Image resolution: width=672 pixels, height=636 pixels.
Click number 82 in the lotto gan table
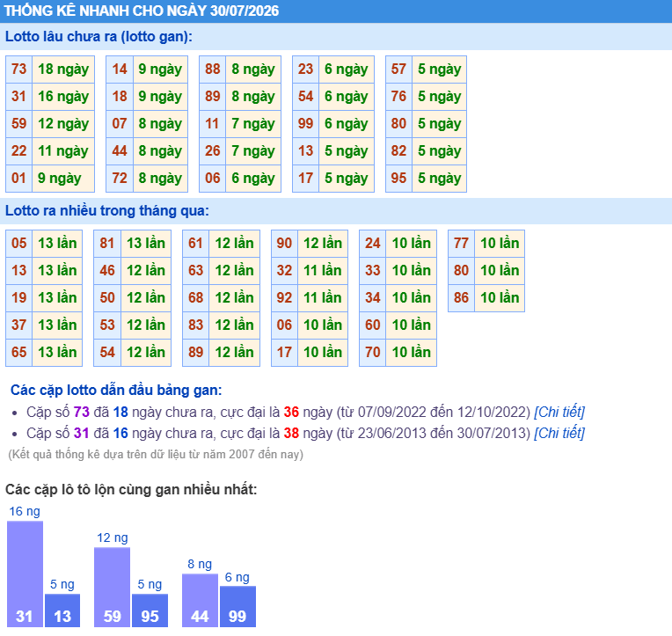(x=398, y=151)
